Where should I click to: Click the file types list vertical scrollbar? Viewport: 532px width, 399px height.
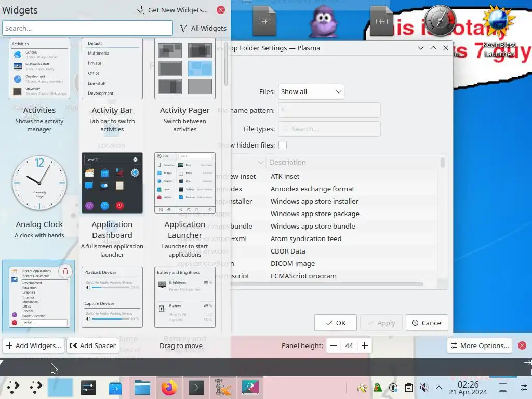coord(443,162)
